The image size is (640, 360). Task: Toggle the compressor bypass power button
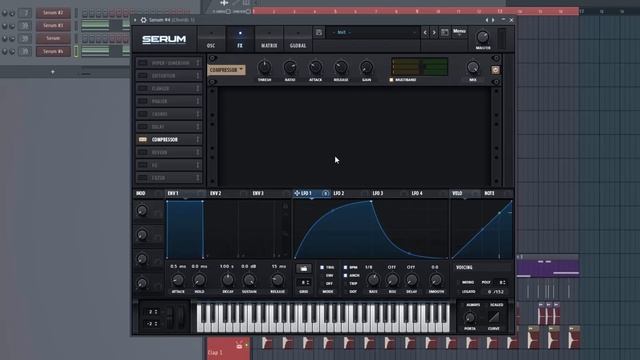496,70
